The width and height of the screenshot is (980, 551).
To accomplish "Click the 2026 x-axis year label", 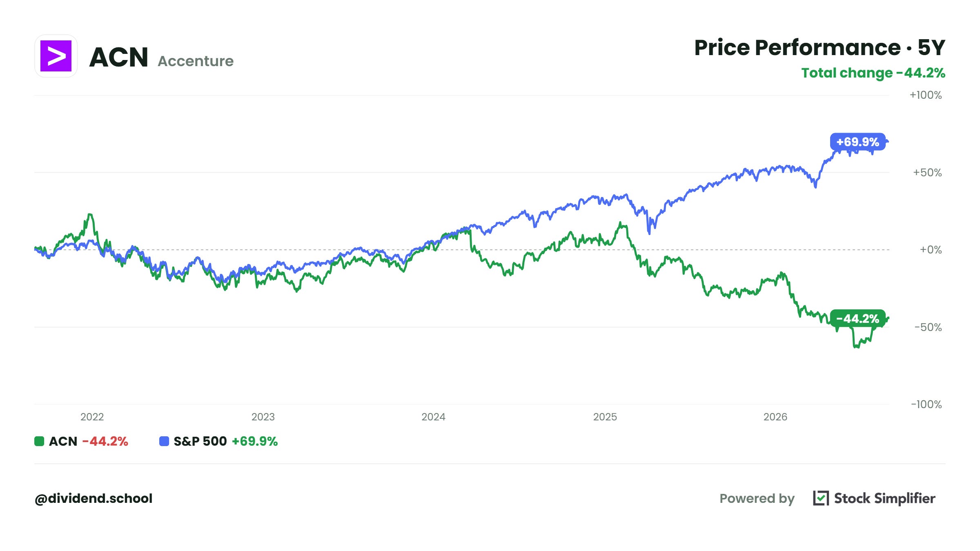I will pyautogui.click(x=775, y=417).
